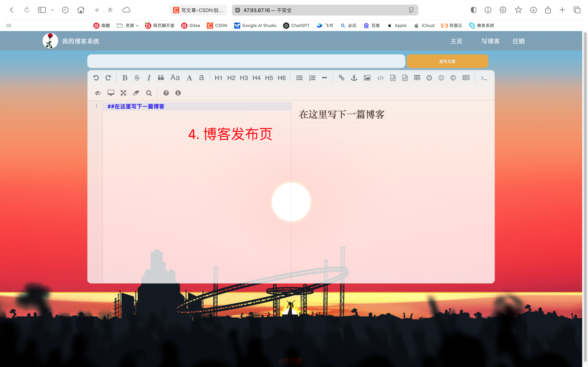Image resolution: width=588 pixels, height=367 pixels.
Task: Toggle HTML preview with monitor icon
Action: click(x=111, y=93)
